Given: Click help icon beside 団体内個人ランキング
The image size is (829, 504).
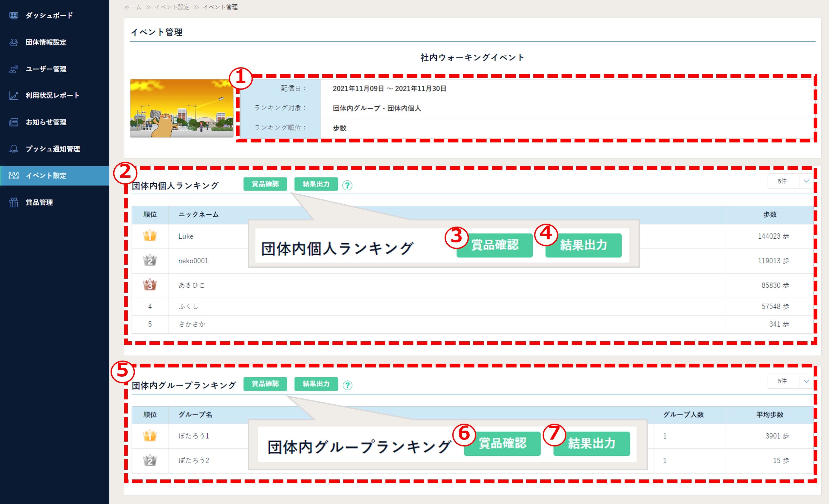Looking at the screenshot, I should pos(347,185).
